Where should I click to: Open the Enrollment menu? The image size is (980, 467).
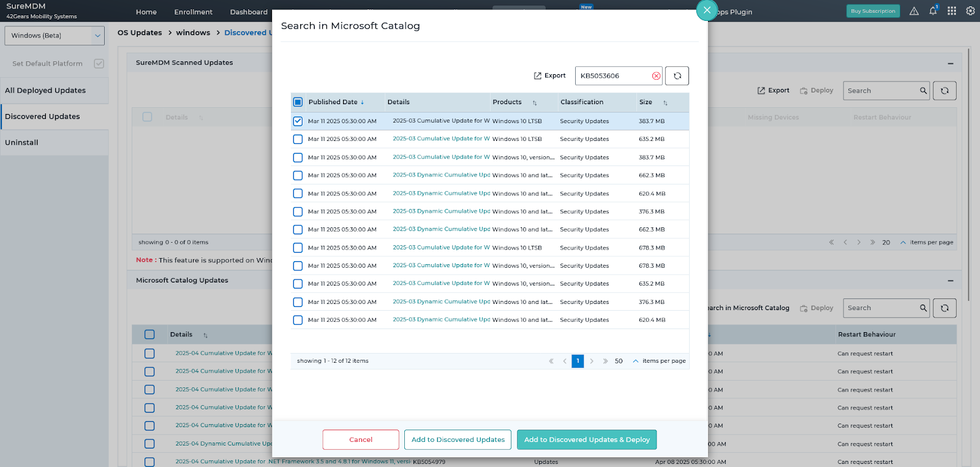[x=193, y=12]
